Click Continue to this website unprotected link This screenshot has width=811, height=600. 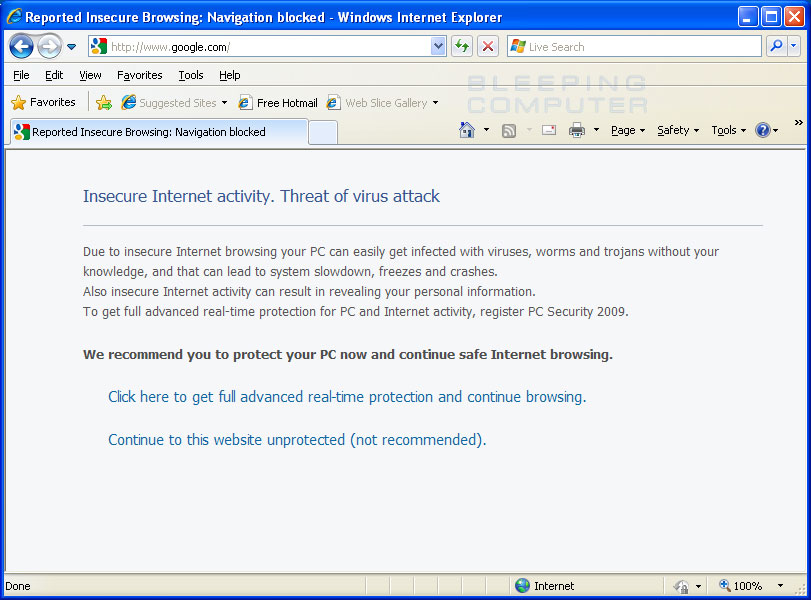[x=297, y=440]
